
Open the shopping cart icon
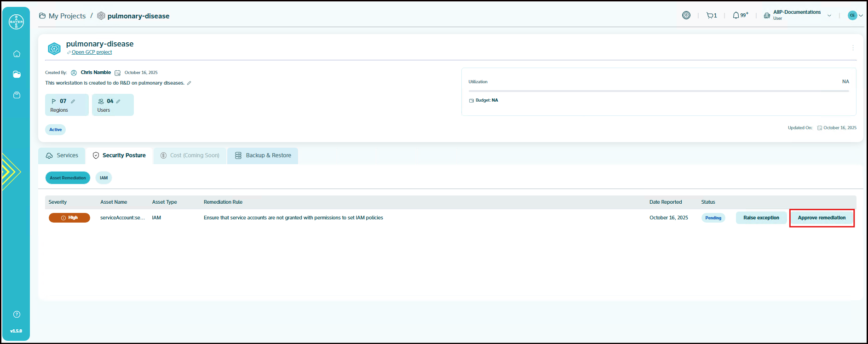[x=711, y=16]
